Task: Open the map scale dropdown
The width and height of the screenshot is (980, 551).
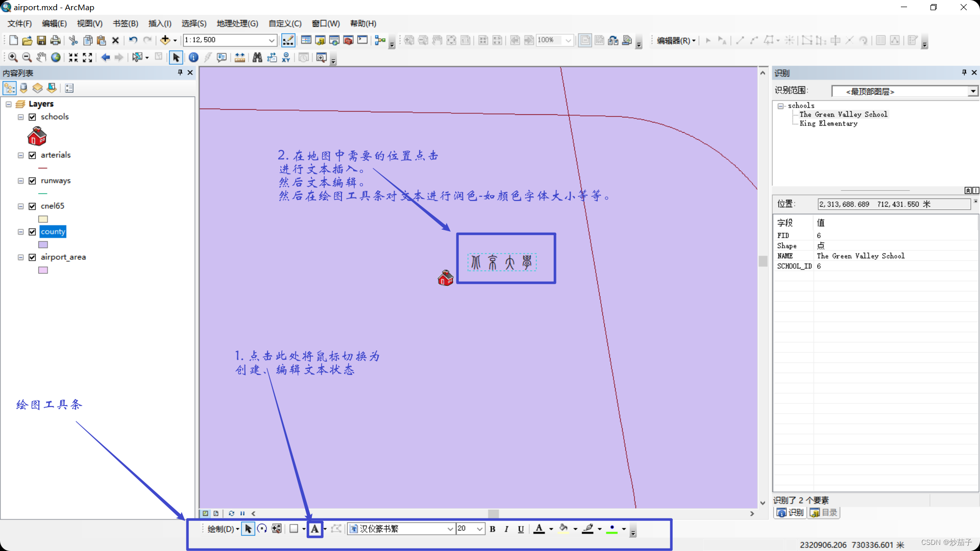Action: 272,40
